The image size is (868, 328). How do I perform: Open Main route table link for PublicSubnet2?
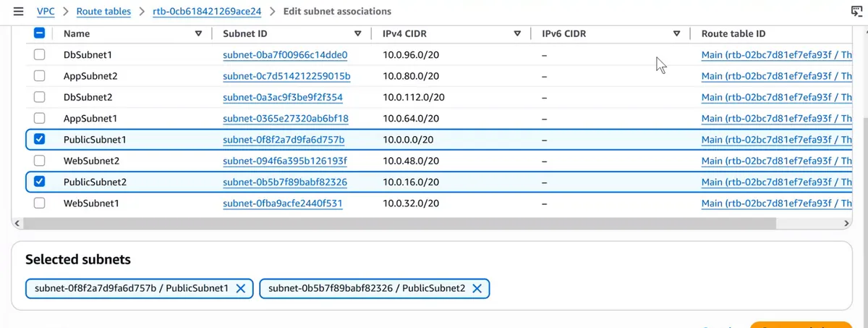[777, 182]
